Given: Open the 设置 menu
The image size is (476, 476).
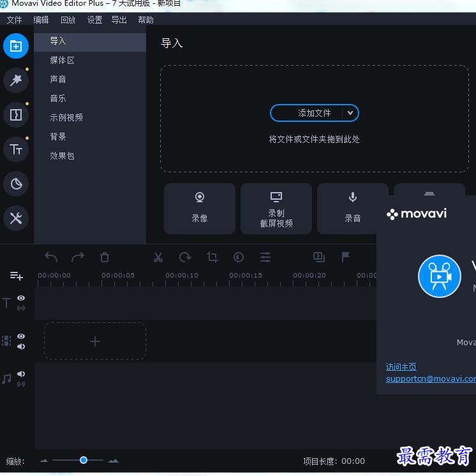Looking at the screenshot, I should (94, 20).
